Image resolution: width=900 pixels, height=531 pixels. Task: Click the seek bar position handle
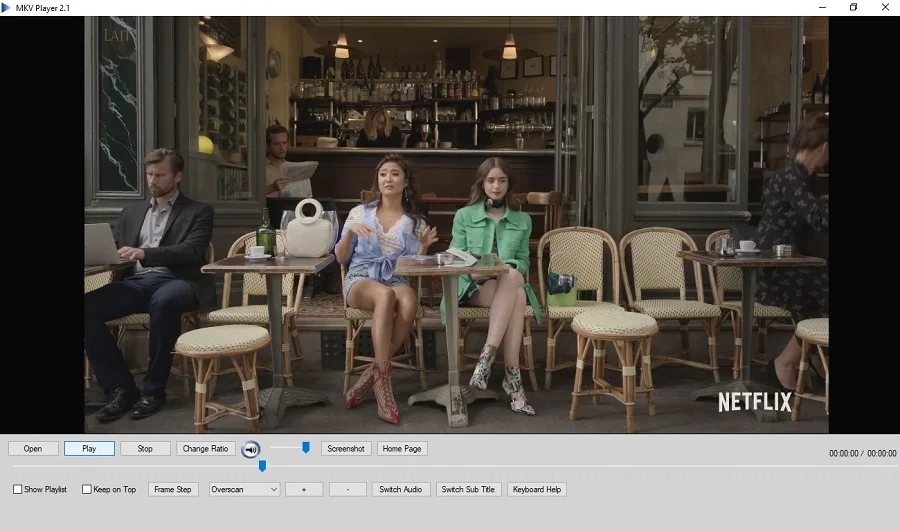point(262,466)
